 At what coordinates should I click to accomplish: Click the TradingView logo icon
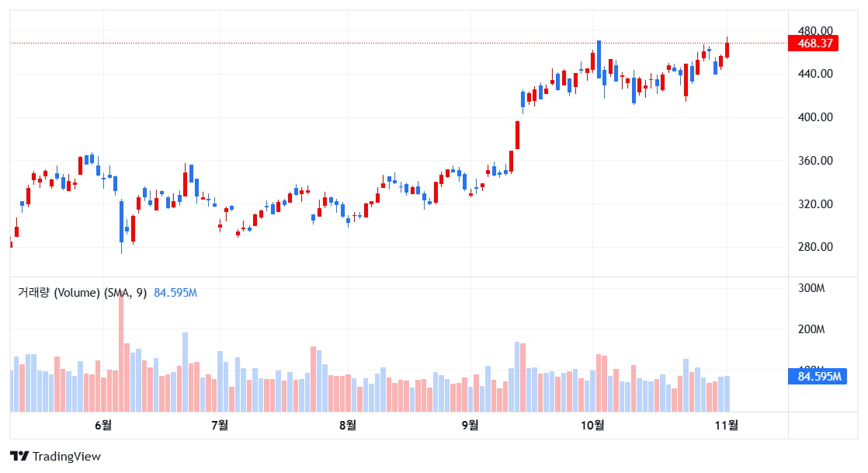click(x=19, y=457)
